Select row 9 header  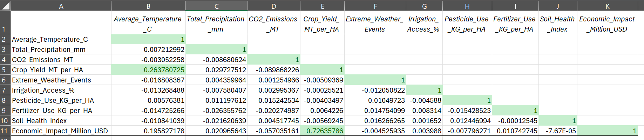pos(5,111)
